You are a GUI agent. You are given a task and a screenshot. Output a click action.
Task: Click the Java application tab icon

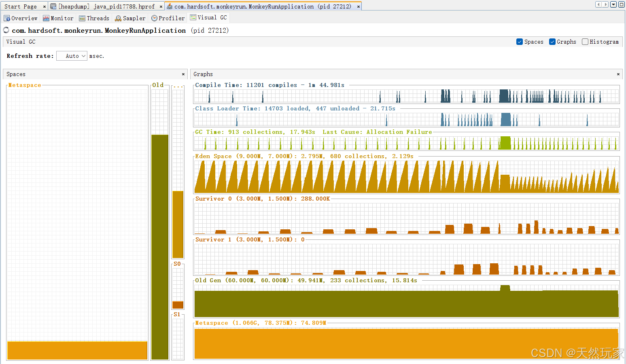(x=170, y=6)
